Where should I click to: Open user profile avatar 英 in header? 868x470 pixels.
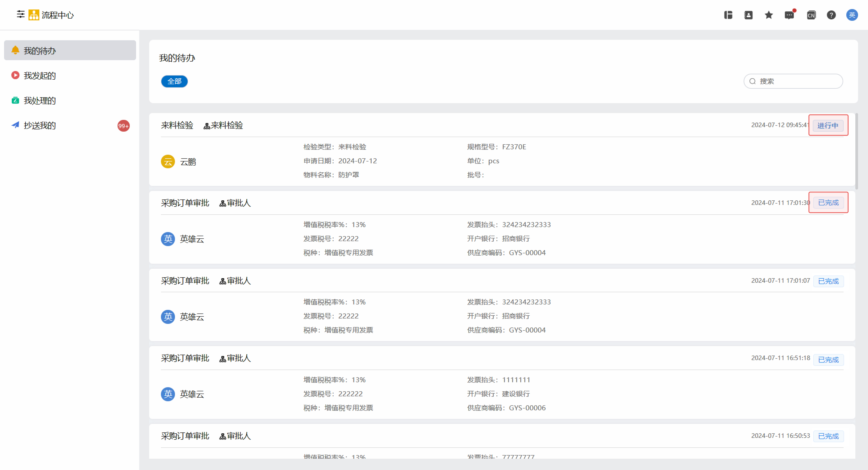(x=852, y=15)
